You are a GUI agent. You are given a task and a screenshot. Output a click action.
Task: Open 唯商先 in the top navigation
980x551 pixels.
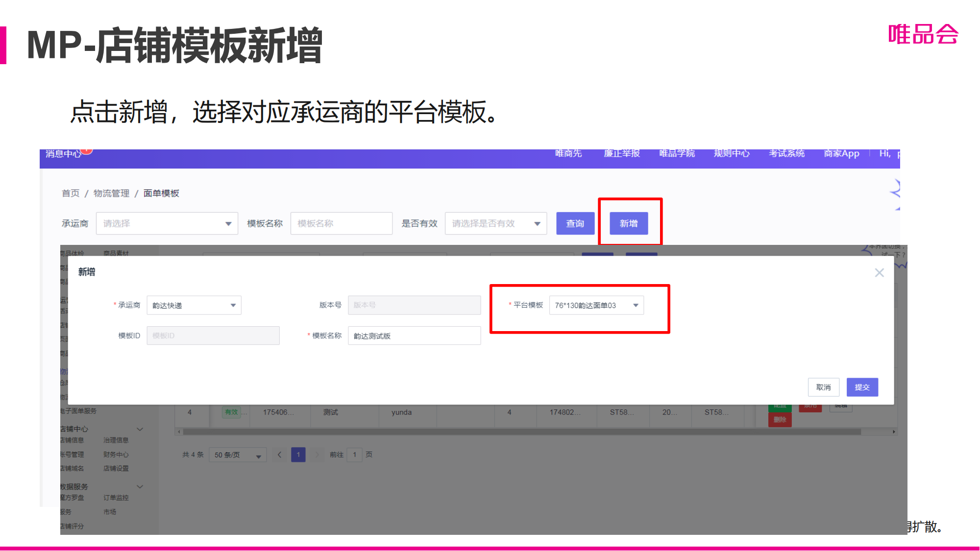(x=568, y=153)
